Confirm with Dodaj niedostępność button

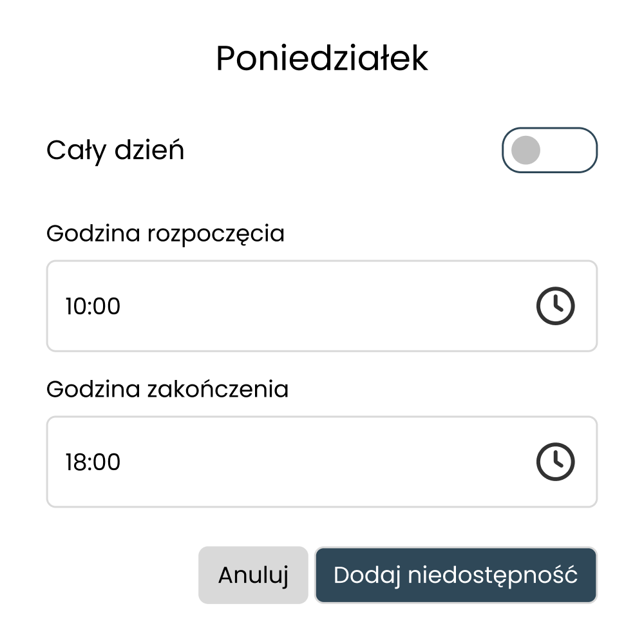click(x=455, y=575)
